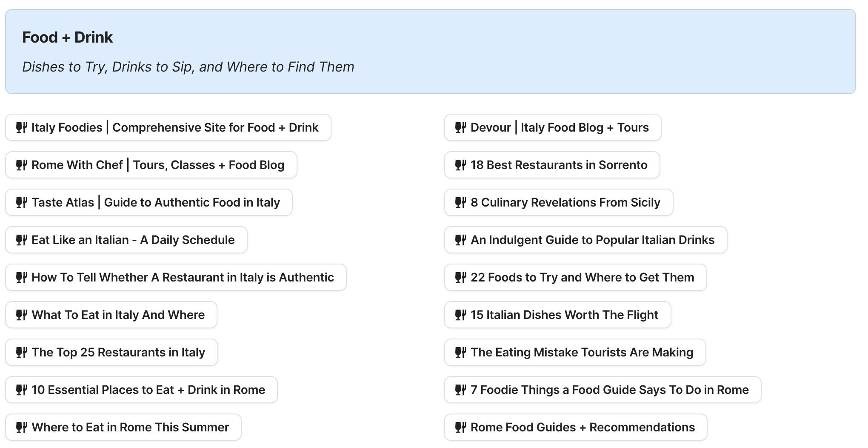Screen dimensions: 868x448
Task: Click the dining icon beside Devour food blog
Action: pyautogui.click(x=461, y=127)
